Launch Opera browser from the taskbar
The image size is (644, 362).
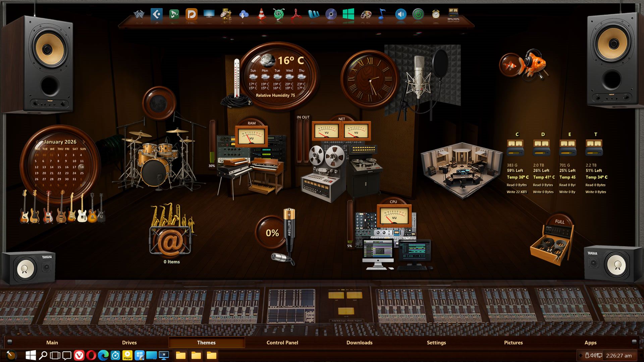91,355
